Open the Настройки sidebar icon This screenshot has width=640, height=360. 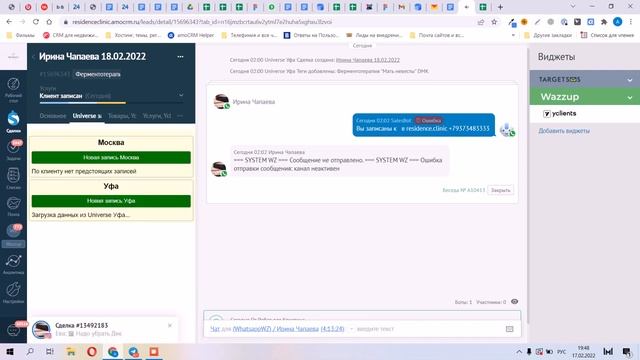(13, 292)
